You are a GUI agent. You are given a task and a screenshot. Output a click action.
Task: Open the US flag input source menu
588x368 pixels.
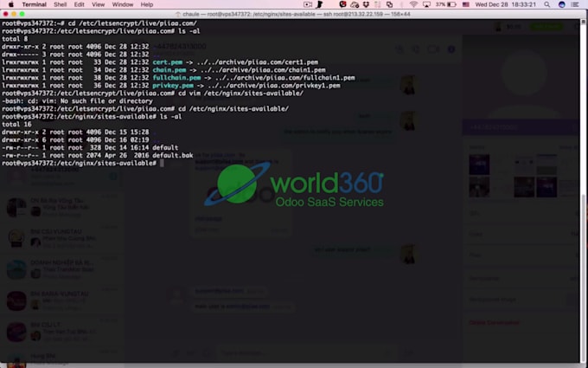466,4
